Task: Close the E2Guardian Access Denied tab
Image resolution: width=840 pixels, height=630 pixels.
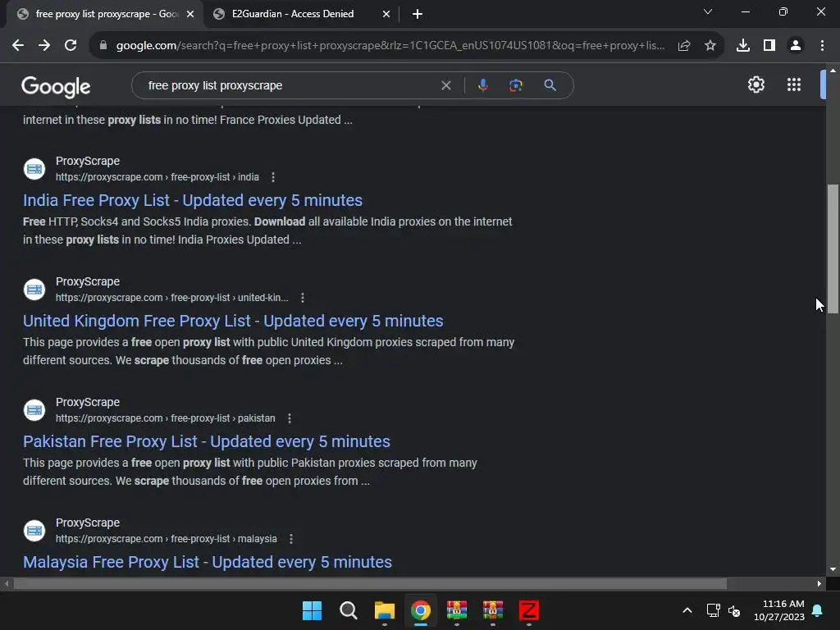Action: click(386, 14)
